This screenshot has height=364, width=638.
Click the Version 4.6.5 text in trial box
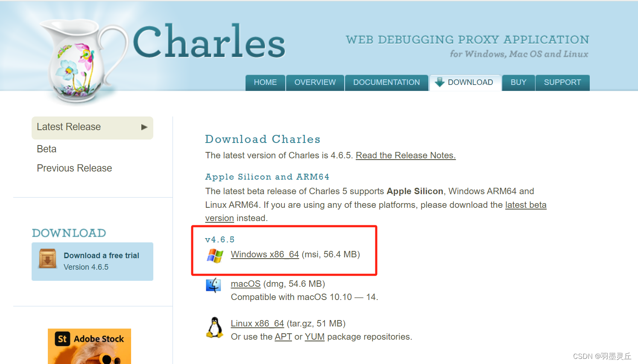[86, 267]
